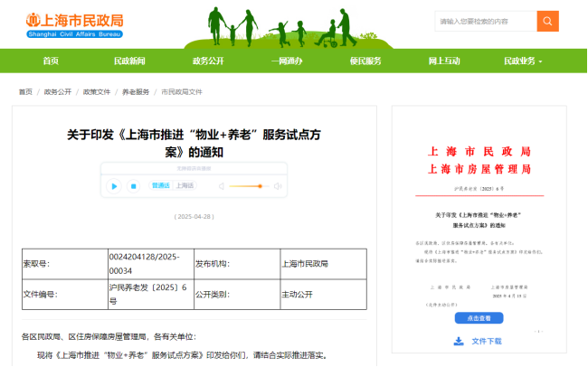The height and width of the screenshot is (367, 588).
Task: Click the 公开类别 value 主动公开
Action: pos(297,295)
